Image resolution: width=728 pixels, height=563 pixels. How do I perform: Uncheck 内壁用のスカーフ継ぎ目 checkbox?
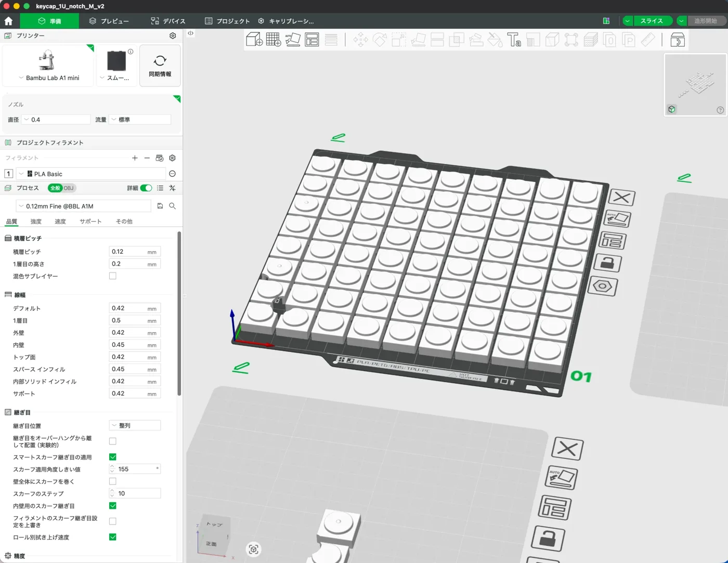point(112,506)
